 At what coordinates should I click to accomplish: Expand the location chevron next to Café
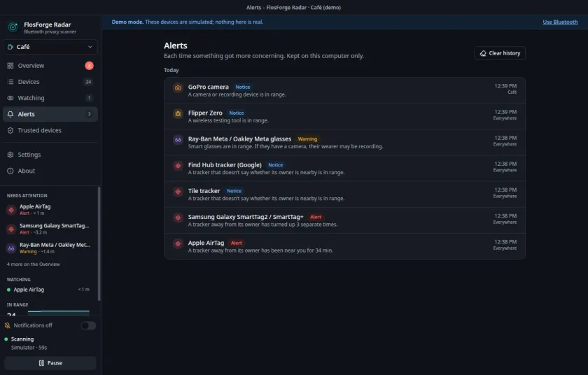click(x=90, y=47)
